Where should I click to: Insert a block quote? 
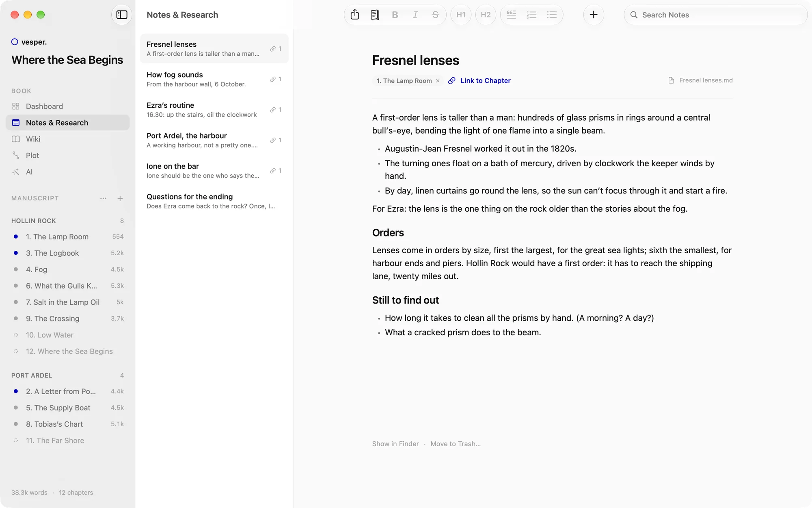tap(511, 15)
